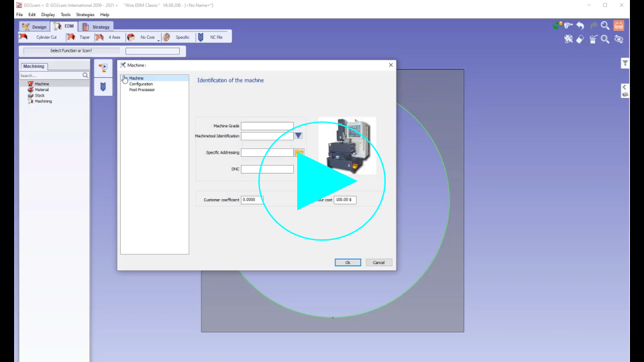Toggle the rotating eye view icon
This screenshot has width=644, height=362.
pos(619,39)
